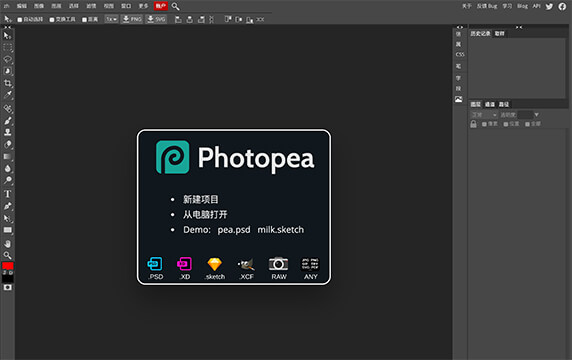Select the Pen tool
The width and height of the screenshot is (572, 360).
click(x=7, y=206)
